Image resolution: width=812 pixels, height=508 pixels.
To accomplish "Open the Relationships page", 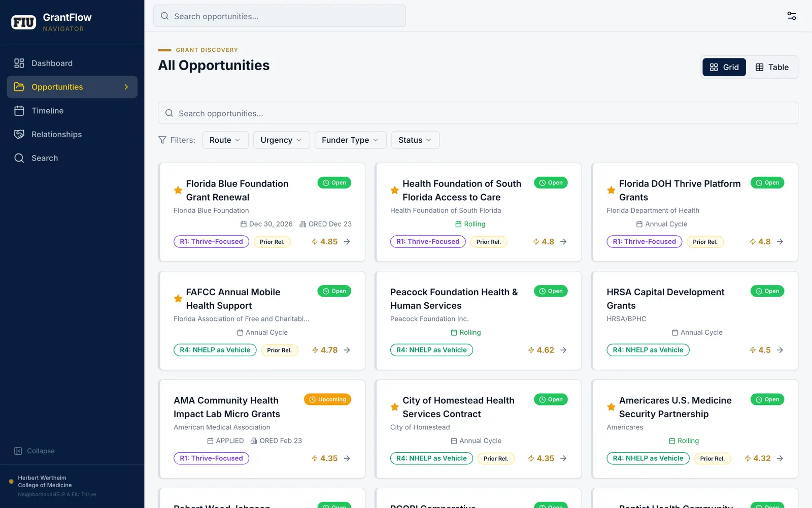I will pyautogui.click(x=72, y=134).
